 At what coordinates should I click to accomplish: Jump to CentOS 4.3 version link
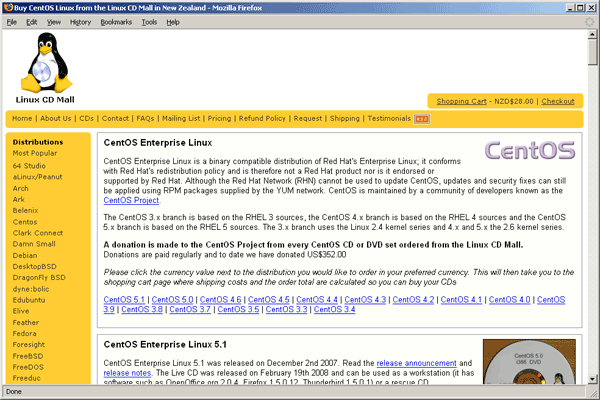(x=365, y=300)
